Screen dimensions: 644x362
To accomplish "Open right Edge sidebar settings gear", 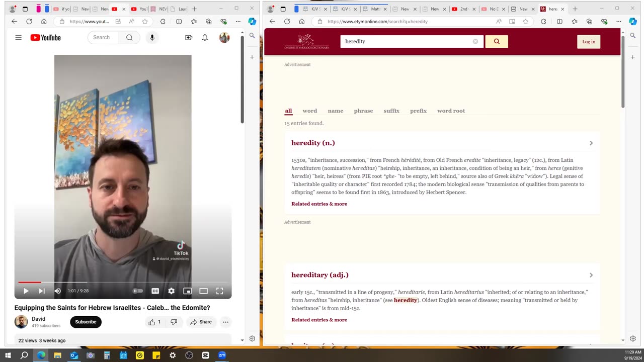I will coord(633,339).
